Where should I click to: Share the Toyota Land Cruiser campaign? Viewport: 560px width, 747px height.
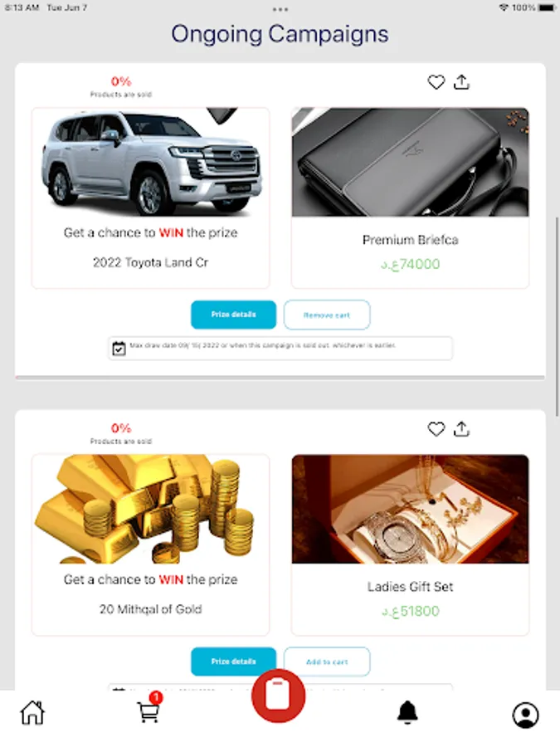[461, 82]
